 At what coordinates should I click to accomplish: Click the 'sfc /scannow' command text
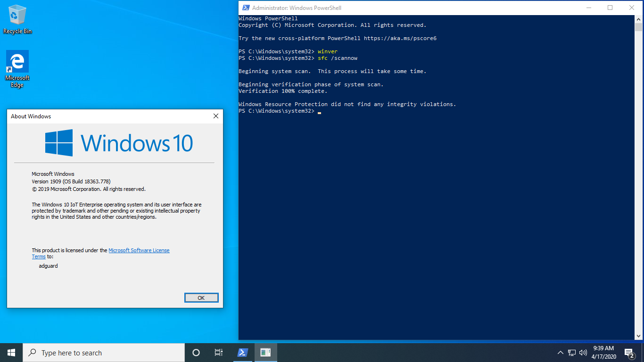click(338, 58)
